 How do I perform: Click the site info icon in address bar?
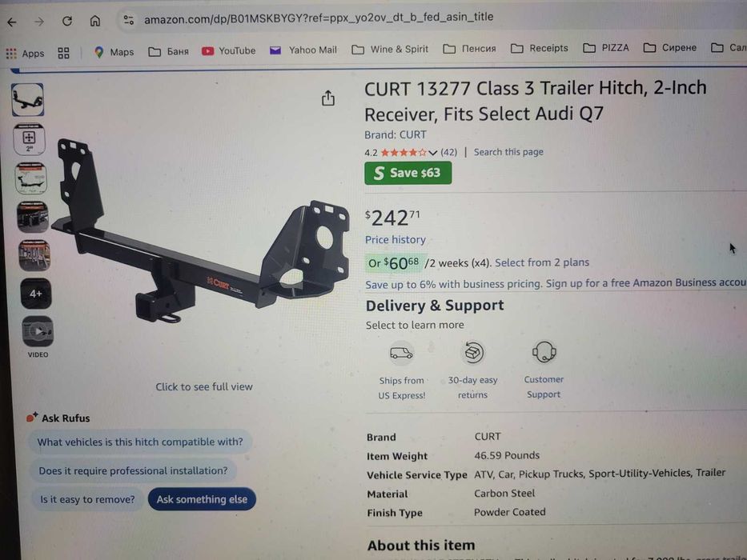[x=129, y=20]
